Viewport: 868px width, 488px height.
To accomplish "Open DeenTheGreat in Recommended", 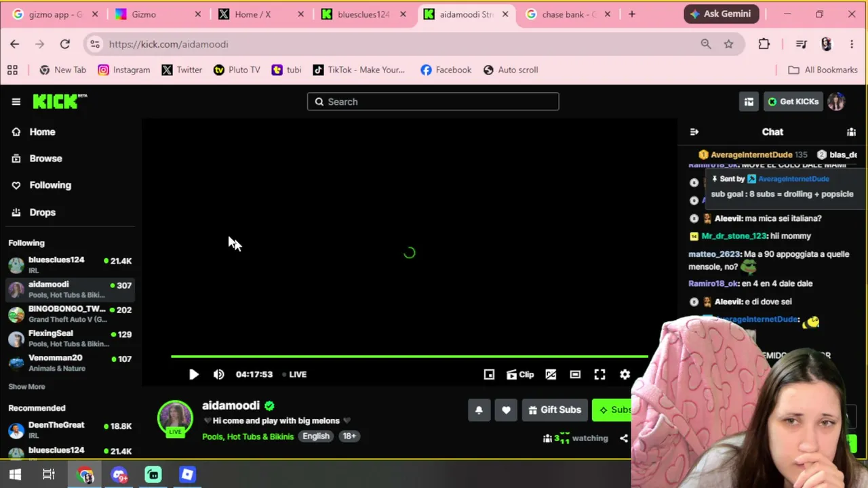I will pos(70,430).
